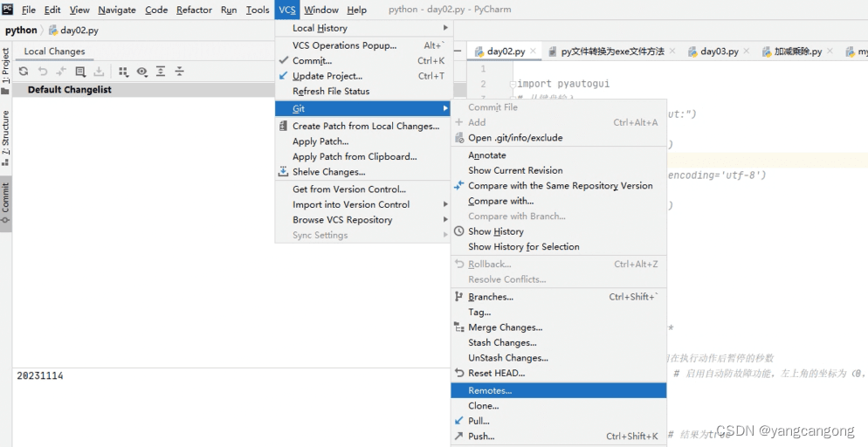Switch to the day02.py editor tab
Screen dimensions: 868x447
pos(506,51)
